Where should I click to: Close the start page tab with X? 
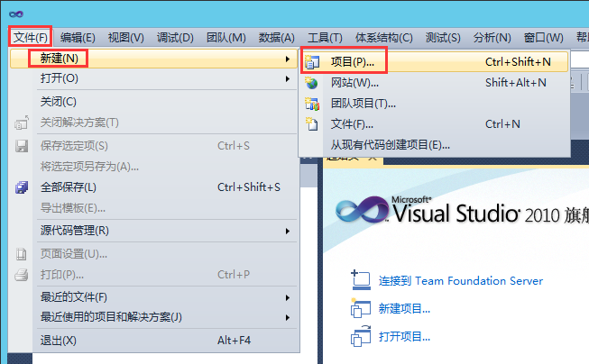click(373, 158)
